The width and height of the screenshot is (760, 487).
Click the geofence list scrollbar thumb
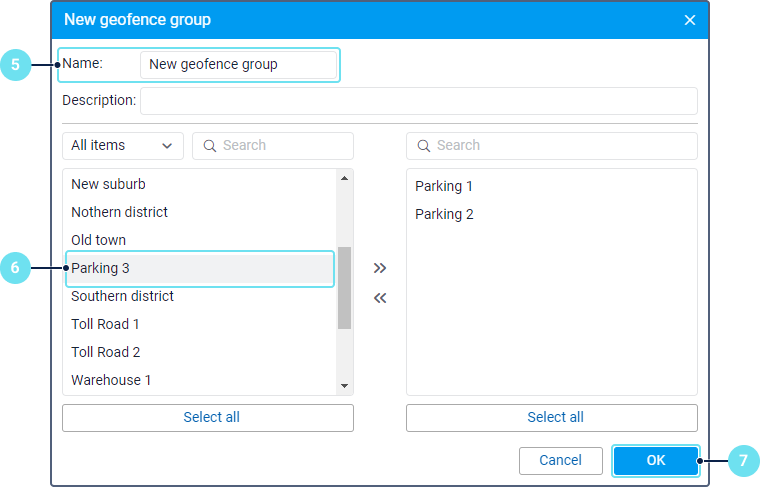344,288
